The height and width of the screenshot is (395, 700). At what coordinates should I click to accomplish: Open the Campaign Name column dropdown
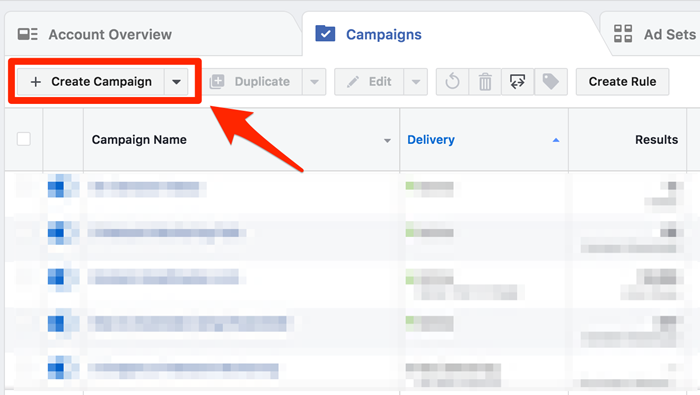(x=387, y=140)
